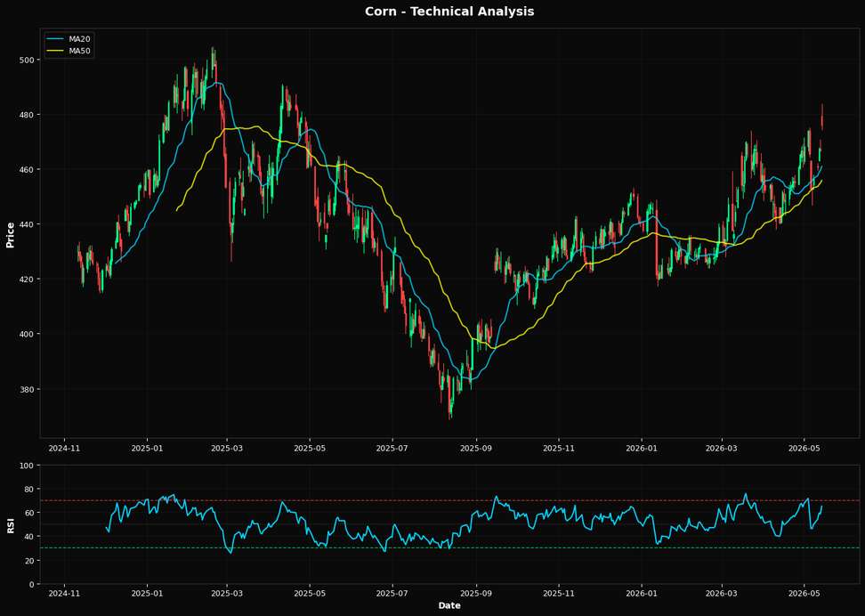Click the 'Price' axis label
The image size is (865, 616).
(10, 235)
